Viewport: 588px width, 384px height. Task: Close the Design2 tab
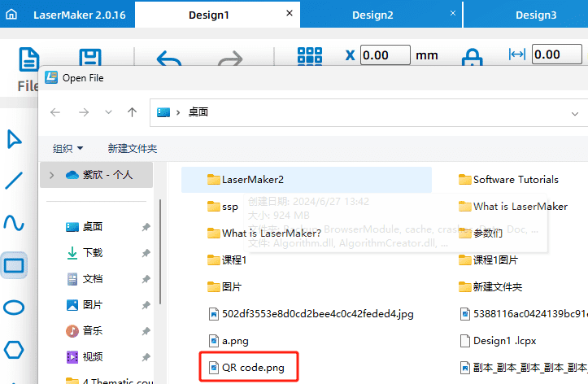tap(453, 13)
